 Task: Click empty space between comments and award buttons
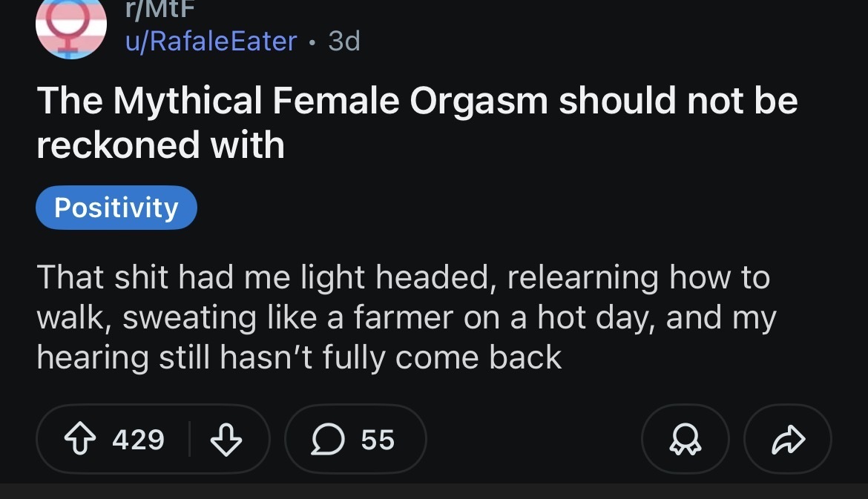[534, 440]
